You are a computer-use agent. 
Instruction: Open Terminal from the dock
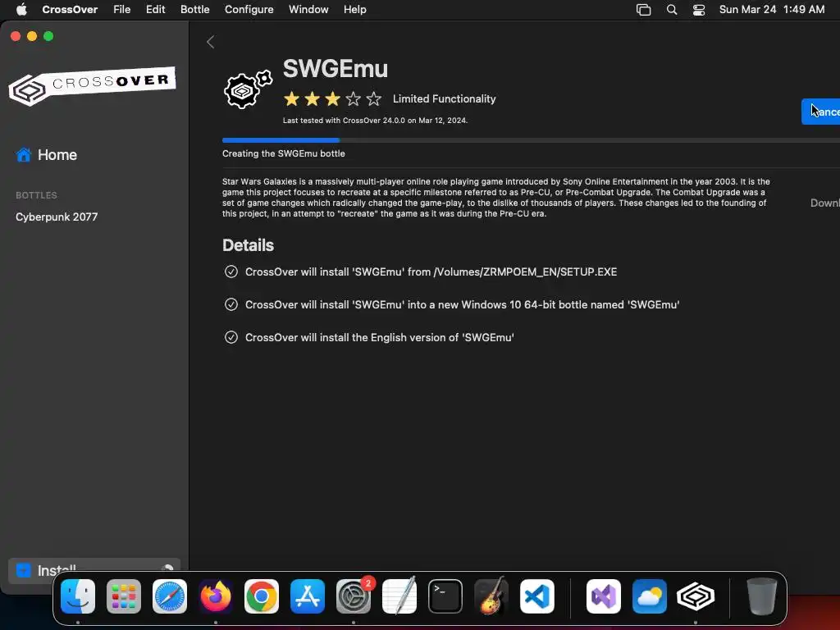pyautogui.click(x=445, y=596)
